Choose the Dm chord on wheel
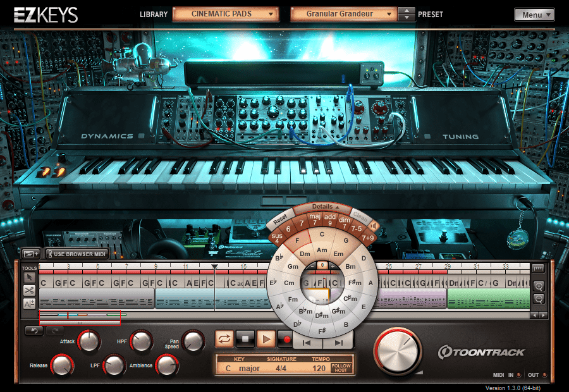 click(x=305, y=254)
